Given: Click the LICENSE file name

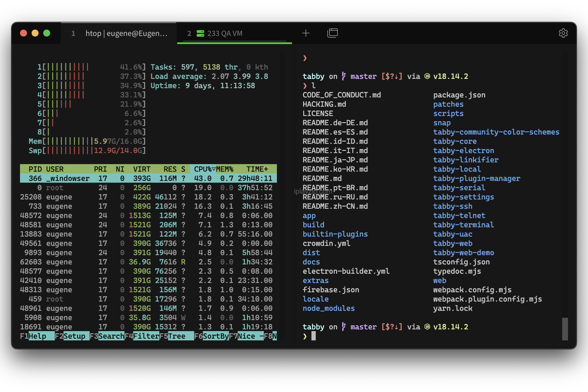Looking at the screenshot, I should (x=318, y=113).
